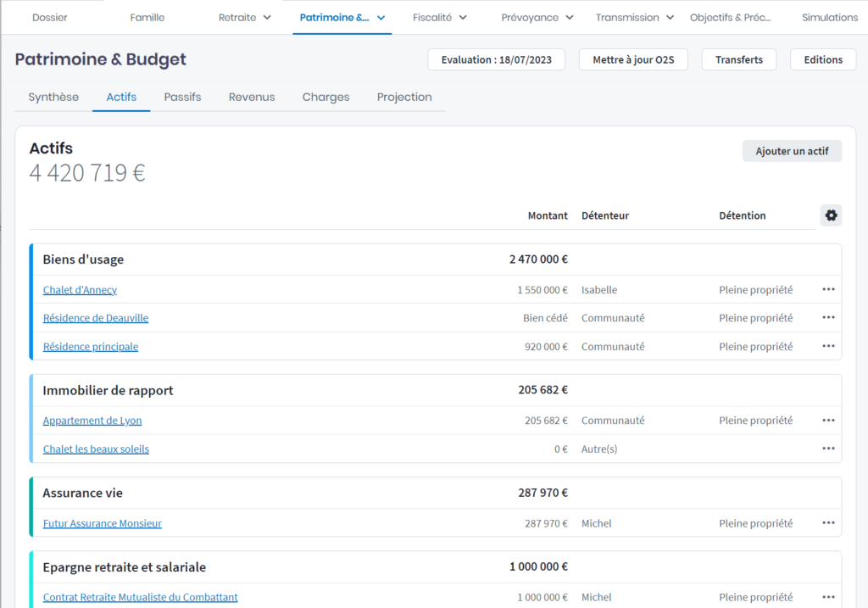
Task: Open options menu for Résidence de Deauville
Action: tap(828, 318)
